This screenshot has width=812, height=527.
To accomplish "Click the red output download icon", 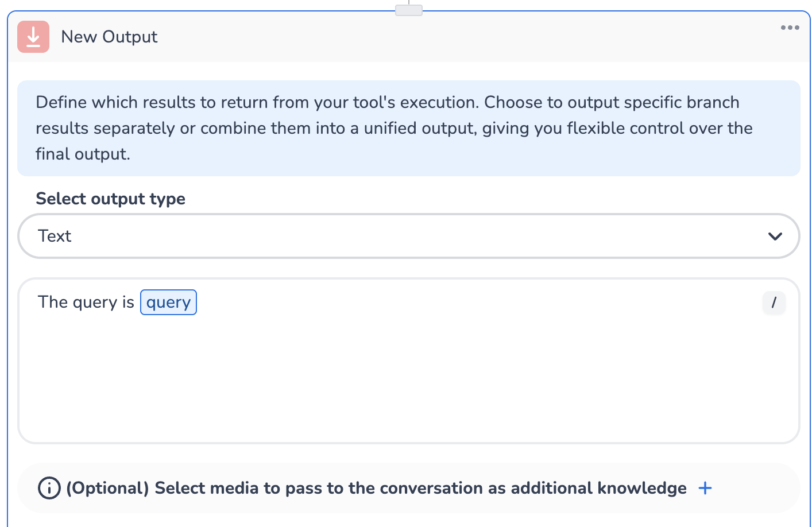I will click(33, 37).
